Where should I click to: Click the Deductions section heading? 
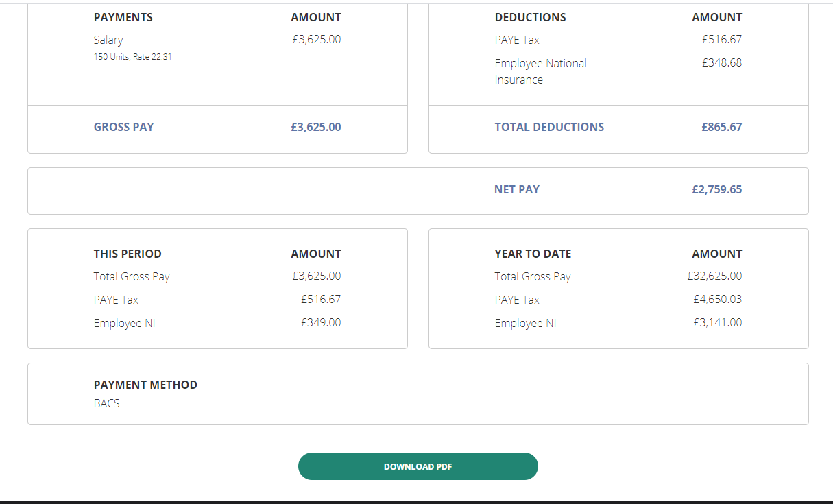coord(531,17)
